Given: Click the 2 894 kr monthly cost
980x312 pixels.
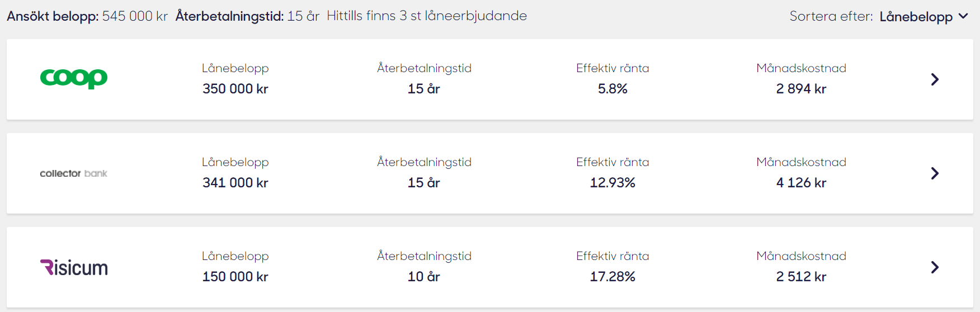Looking at the screenshot, I should click(x=801, y=89).
